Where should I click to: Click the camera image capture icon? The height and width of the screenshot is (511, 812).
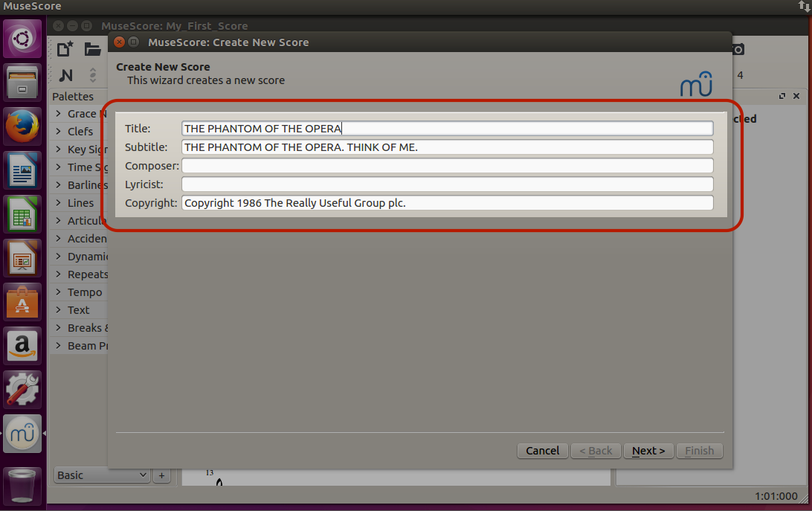[x=738, y=49]
